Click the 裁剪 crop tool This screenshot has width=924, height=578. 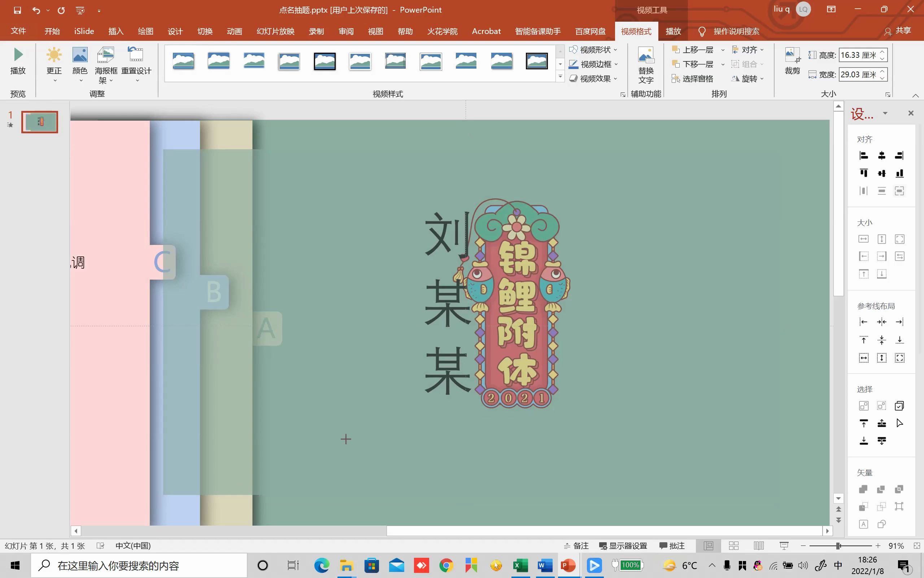(792, 61)
